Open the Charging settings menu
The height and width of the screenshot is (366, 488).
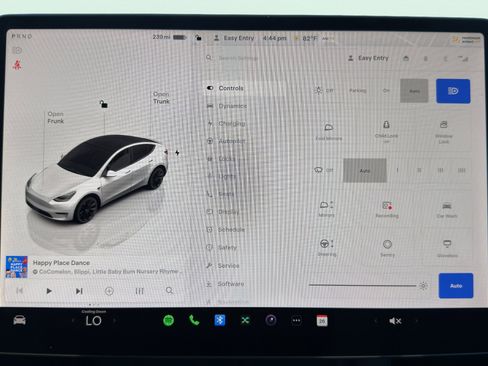tap(226, 124)
